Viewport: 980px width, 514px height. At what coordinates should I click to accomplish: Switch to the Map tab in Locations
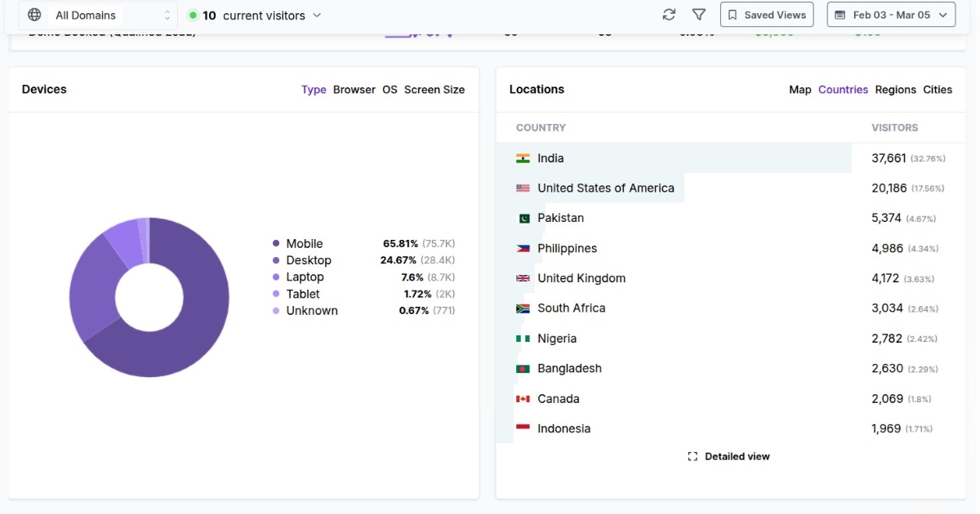pyautogui.click(x=800, y=90)
